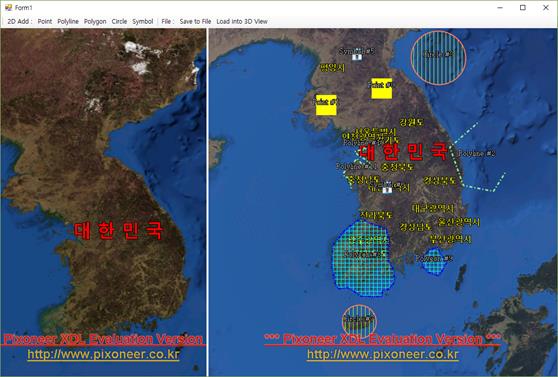The width and height of the screenshot is (558, 377).
Task: Click the large striped circle at top right
Action: click(438, 58)
